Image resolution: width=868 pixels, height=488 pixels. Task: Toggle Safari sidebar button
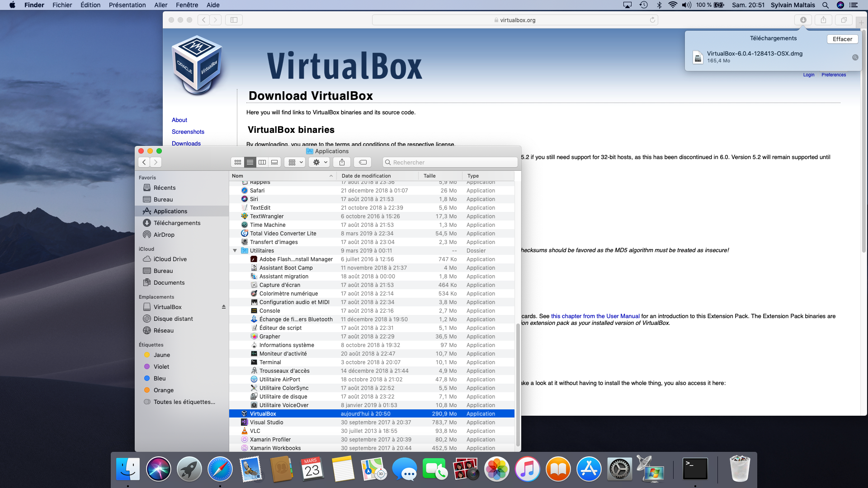(234, 20)
